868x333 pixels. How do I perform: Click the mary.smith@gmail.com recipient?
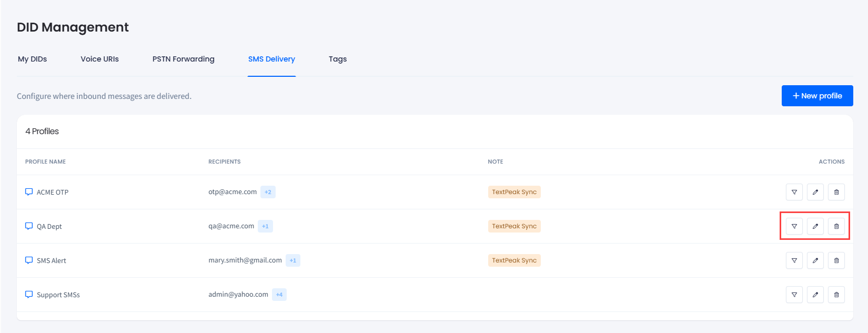click(245, 260)
